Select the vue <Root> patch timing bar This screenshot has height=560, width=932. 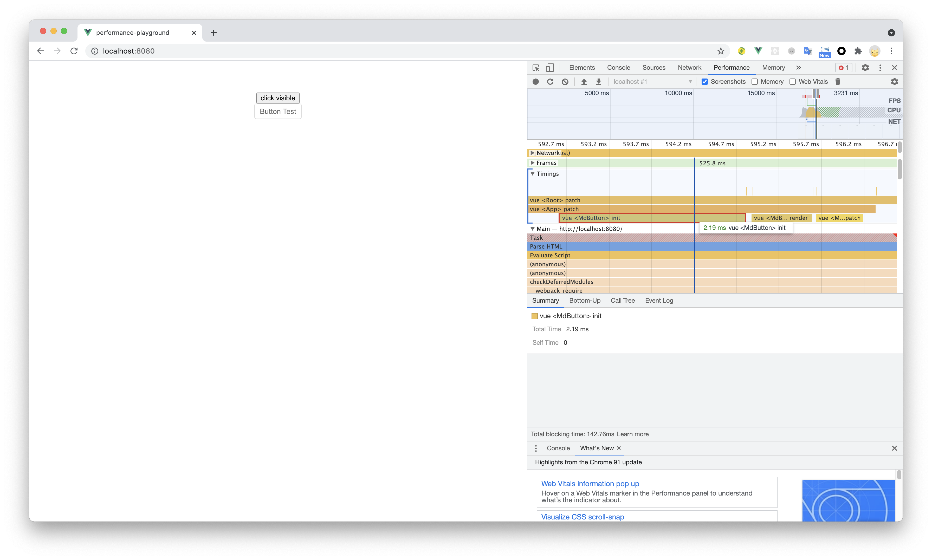(712, 200)
